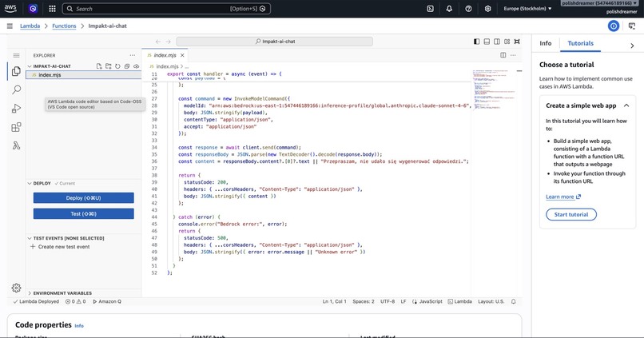Open the services grid menu
644x338 pixels.
point(52,8)
